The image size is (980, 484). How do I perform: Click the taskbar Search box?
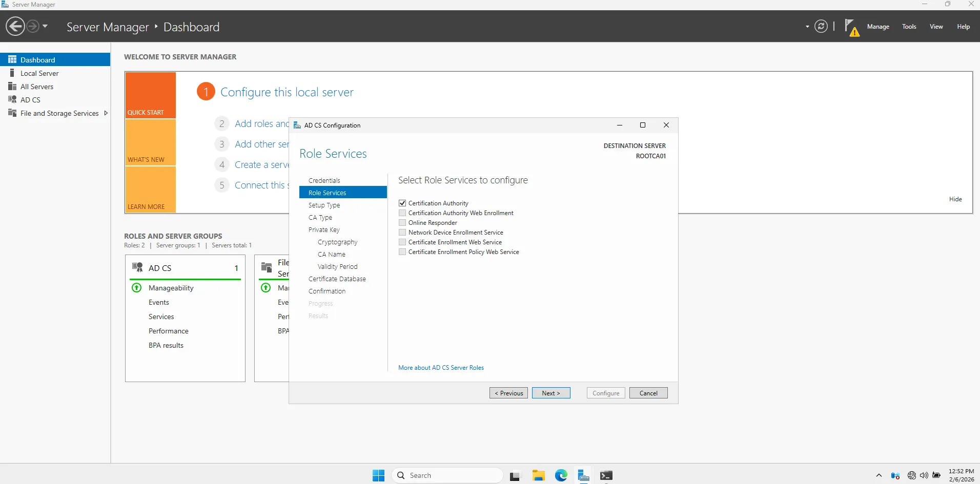pos(447,475)
